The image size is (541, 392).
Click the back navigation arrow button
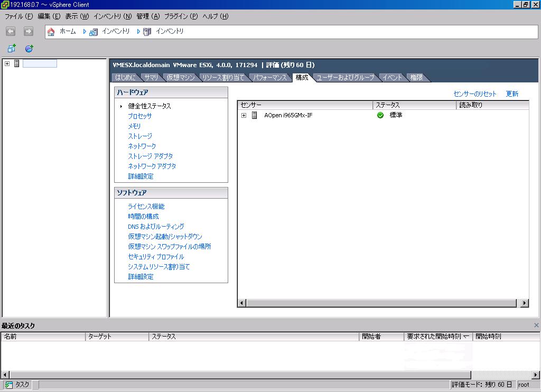point(11,31)
